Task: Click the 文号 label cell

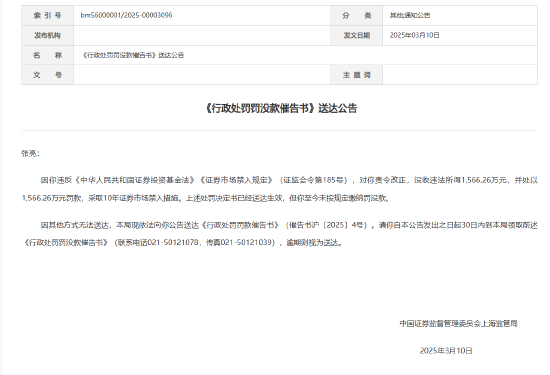Action: click(47, 75)
